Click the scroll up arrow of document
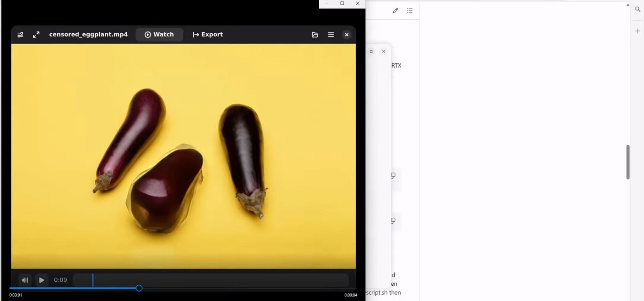The height and width of the screenshot is (301, 644). 627,5
